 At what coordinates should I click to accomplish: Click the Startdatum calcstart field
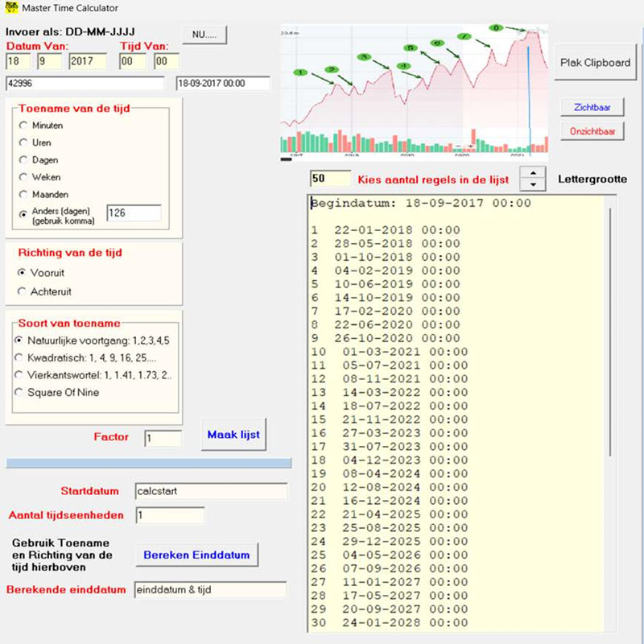pyautogui.click(x=211, y=491)
